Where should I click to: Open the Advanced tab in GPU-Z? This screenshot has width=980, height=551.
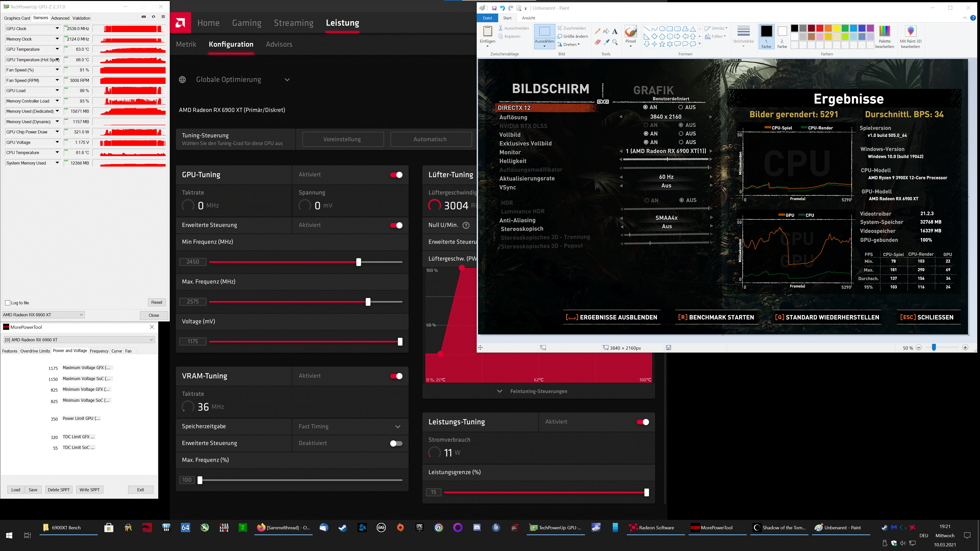click(60, 18)
